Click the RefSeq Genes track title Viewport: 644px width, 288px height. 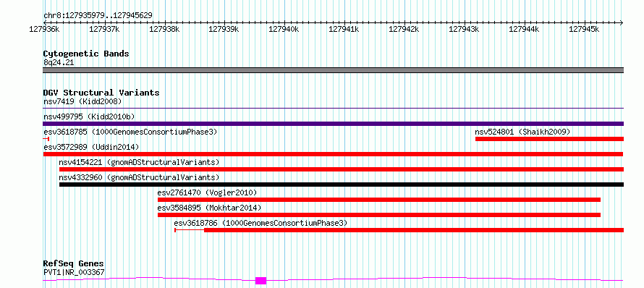coord(74,263)
